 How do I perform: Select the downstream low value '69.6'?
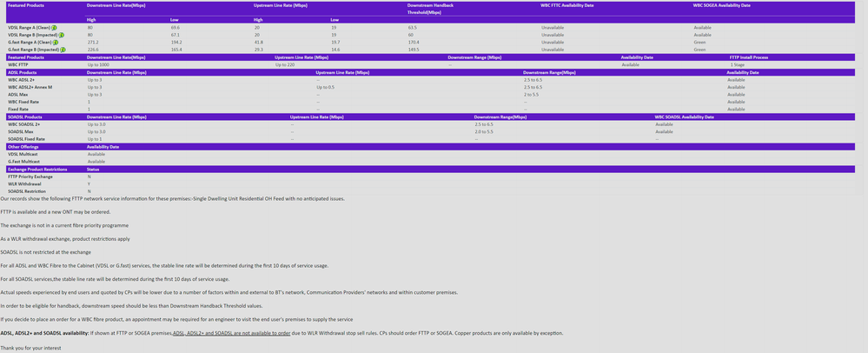coord(176,27)
